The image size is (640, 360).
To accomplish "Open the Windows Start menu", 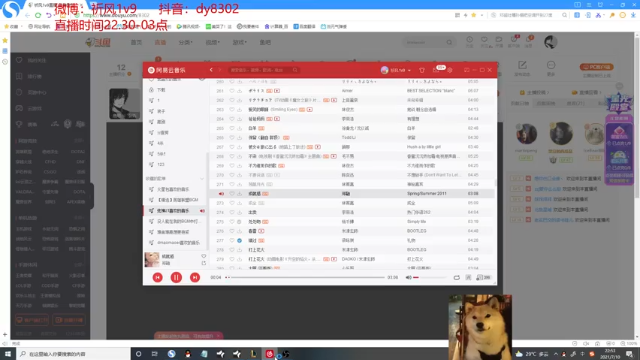I will (x=7, y=354).
